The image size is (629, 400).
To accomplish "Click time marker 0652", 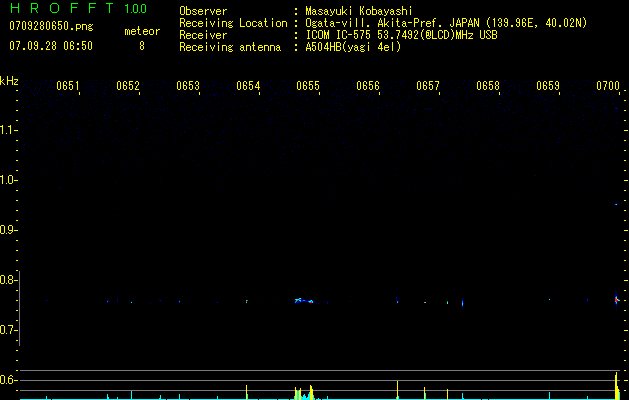I will tap(128, 86).
